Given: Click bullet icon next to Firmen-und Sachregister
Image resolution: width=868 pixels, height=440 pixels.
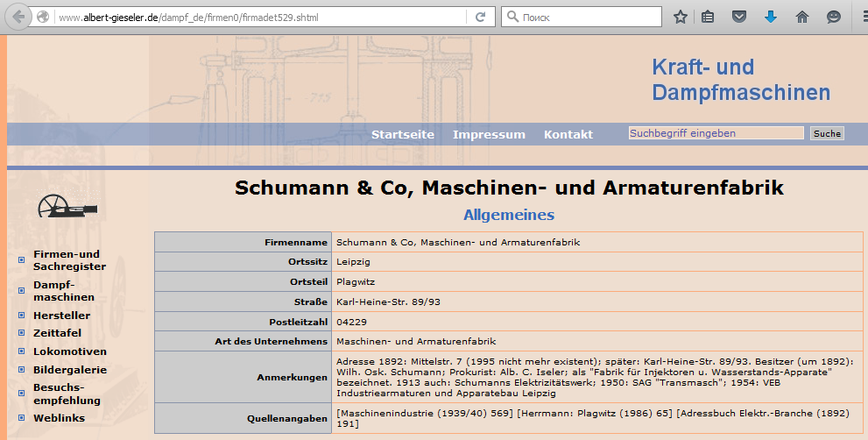Looking at the screenshot, I should pos(22,260).
